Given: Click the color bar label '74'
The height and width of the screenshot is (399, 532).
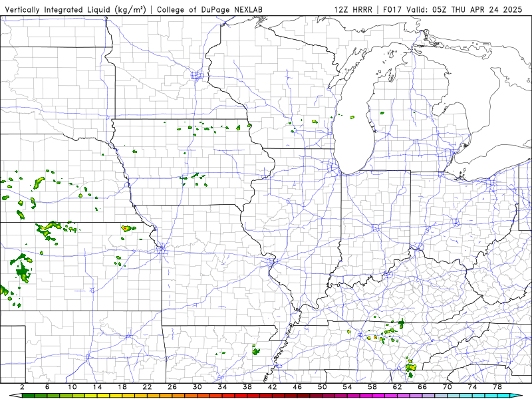Looking at the screenshot, I should [x=472, y=387].
